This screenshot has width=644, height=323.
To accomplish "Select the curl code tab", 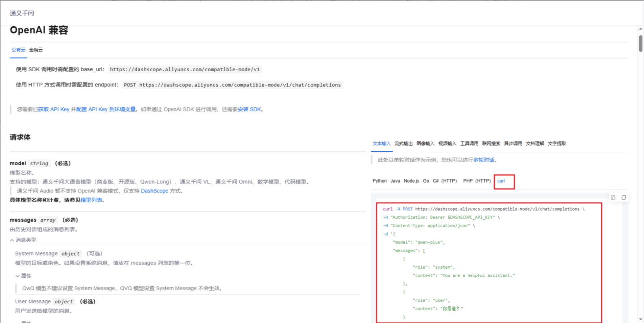I will coord(501,181).
